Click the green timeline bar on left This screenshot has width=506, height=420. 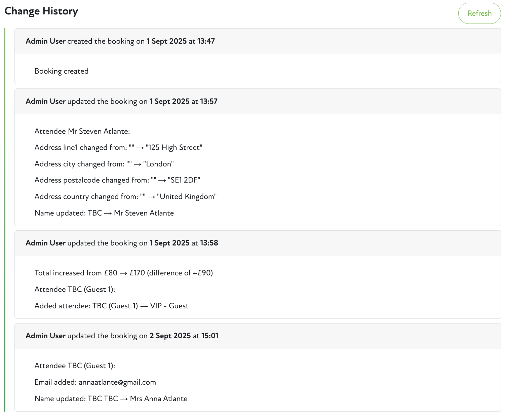point(5,219)
